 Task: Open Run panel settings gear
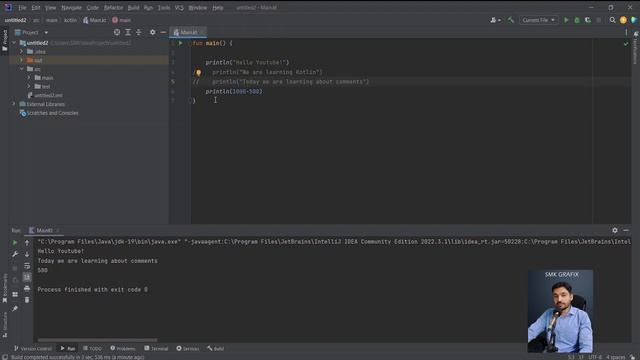615,230
